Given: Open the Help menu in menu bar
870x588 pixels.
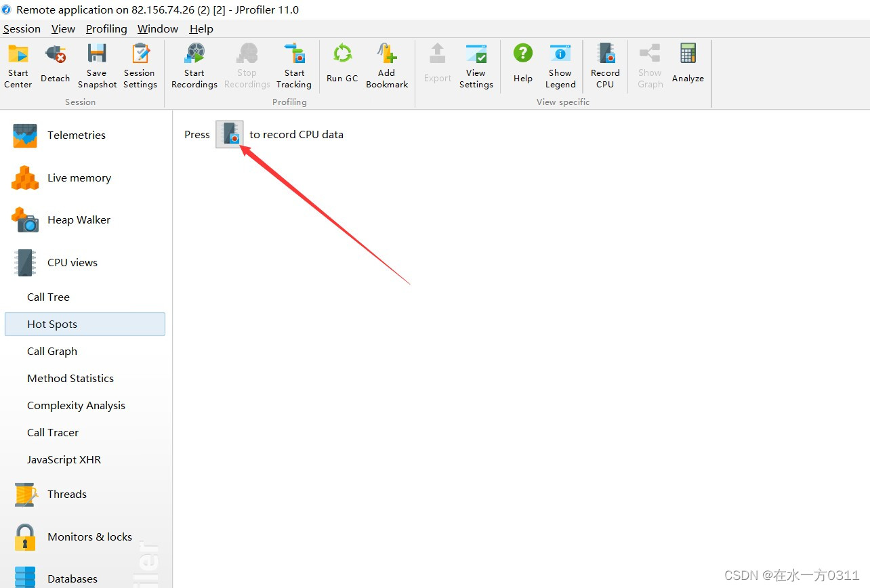Looking at the screenshot, I should point(201,28).
